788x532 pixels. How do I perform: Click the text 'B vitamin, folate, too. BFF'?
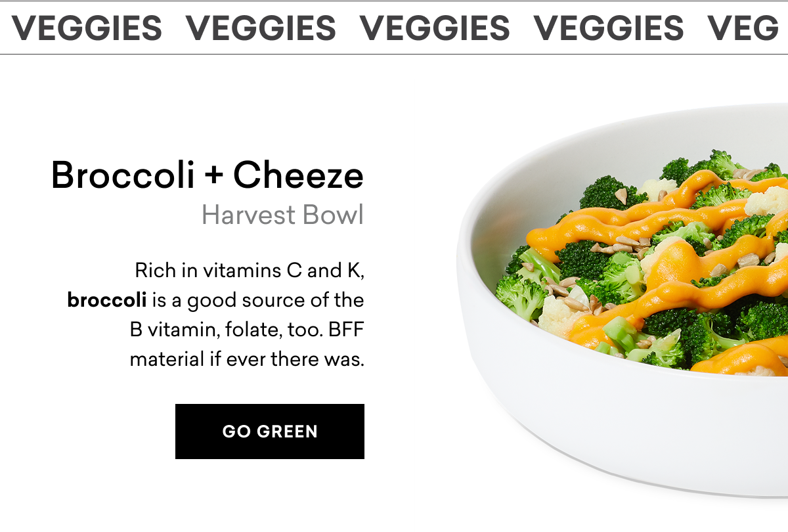pos(247,330)
